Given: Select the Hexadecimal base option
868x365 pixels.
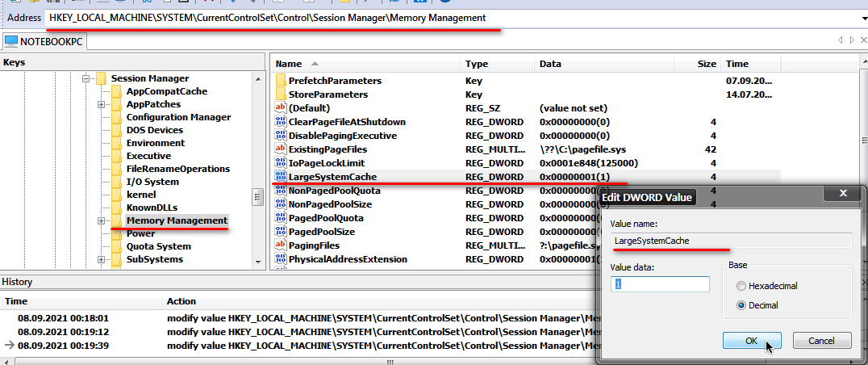Looking at the screenshot, I should coord(766,287).
